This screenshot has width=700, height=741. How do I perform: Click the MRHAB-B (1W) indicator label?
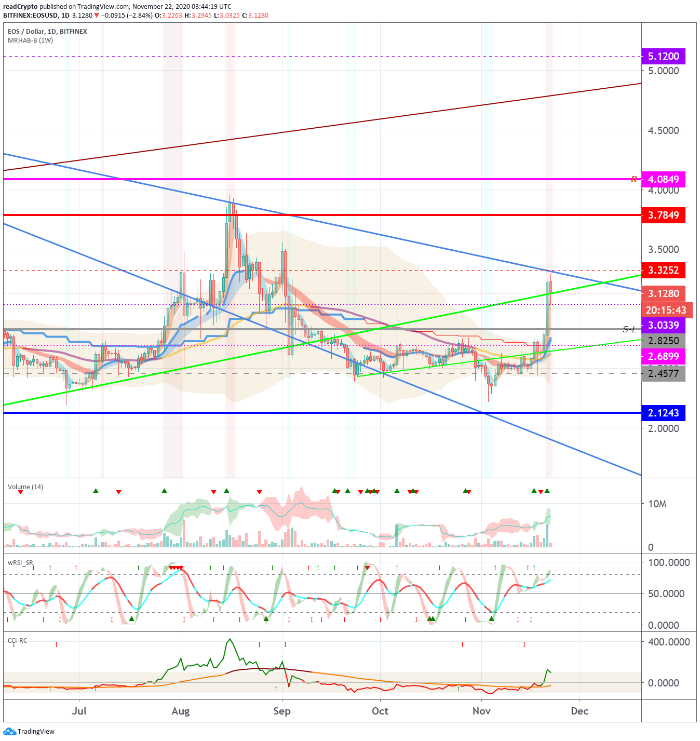[x=30, y=40]
